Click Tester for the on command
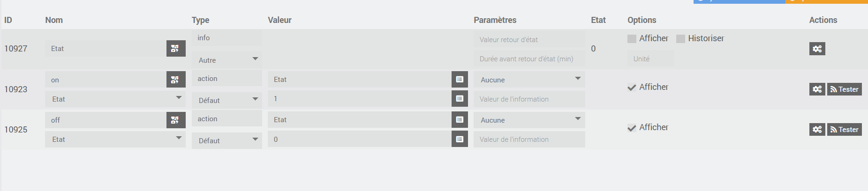The height and width of the screenshot is (191, 868). click(844, 89)
